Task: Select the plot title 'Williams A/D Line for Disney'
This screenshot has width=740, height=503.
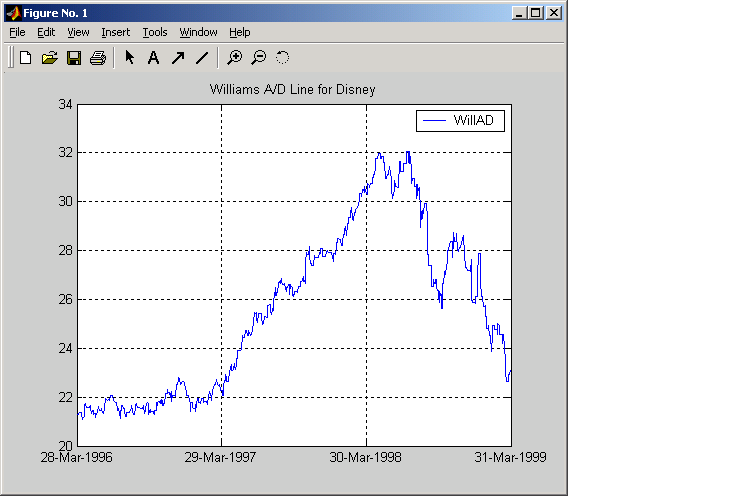Action: tap(293, 89)
